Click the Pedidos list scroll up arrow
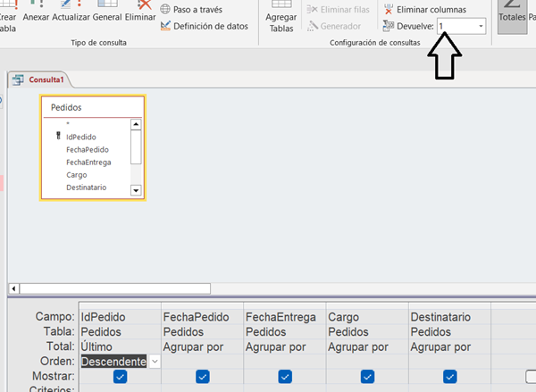The width and height of the screenshot is (536, 392). 136,124
